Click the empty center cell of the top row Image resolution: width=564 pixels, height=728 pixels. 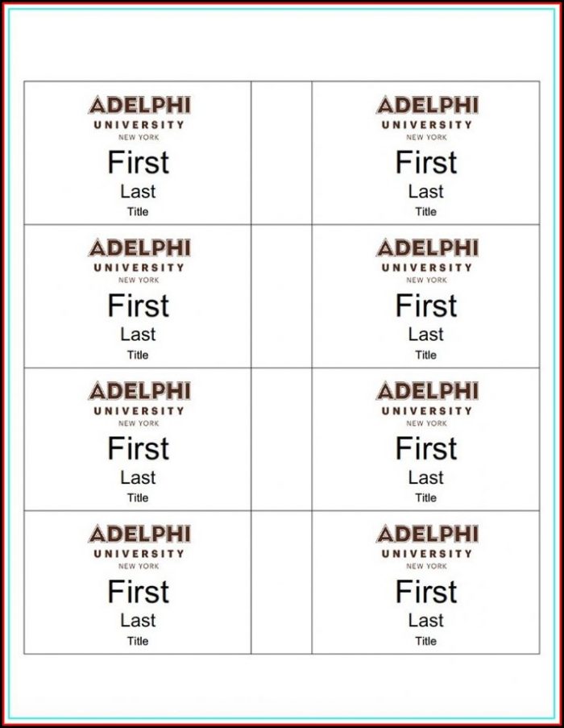click(281, 152)
